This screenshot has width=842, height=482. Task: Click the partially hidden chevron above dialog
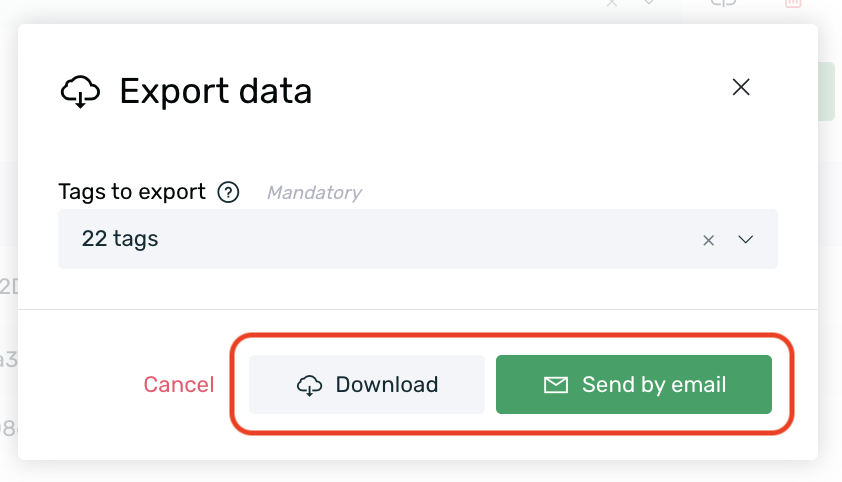tap(649, 2)
